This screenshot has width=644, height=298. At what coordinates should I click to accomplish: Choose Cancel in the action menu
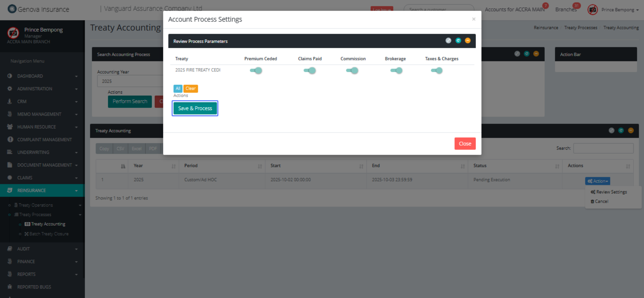click(x=601, y=201)
